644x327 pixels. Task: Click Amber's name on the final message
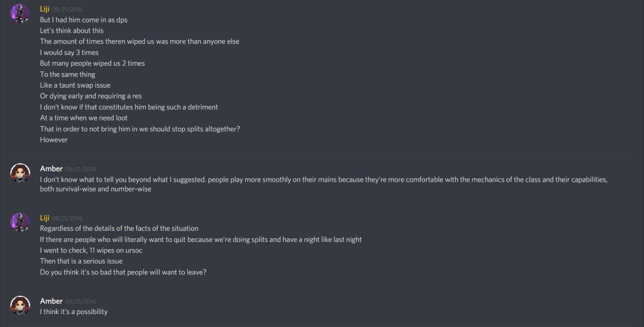pos(51,301)
